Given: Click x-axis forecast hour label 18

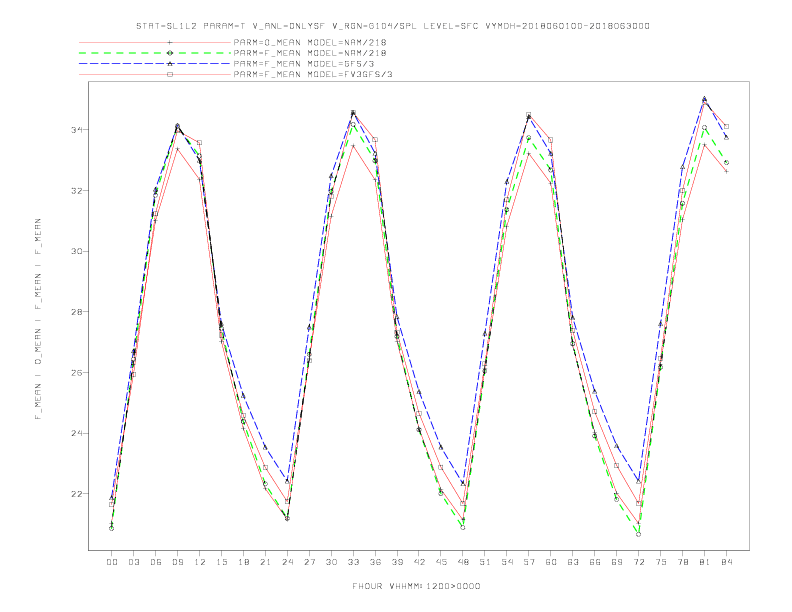Looking at the screenshot, I should point(243,562).
